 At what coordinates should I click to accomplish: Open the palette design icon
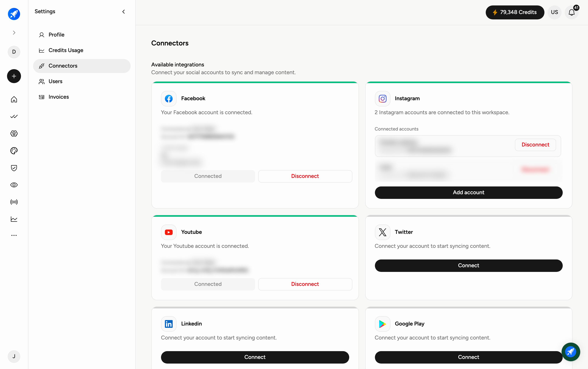point(14,151)
